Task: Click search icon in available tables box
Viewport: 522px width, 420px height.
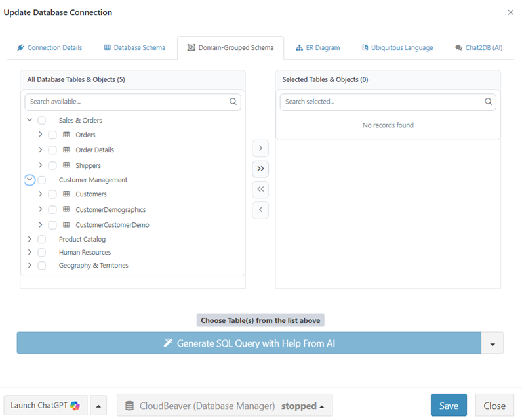Action: click(233, 102)
